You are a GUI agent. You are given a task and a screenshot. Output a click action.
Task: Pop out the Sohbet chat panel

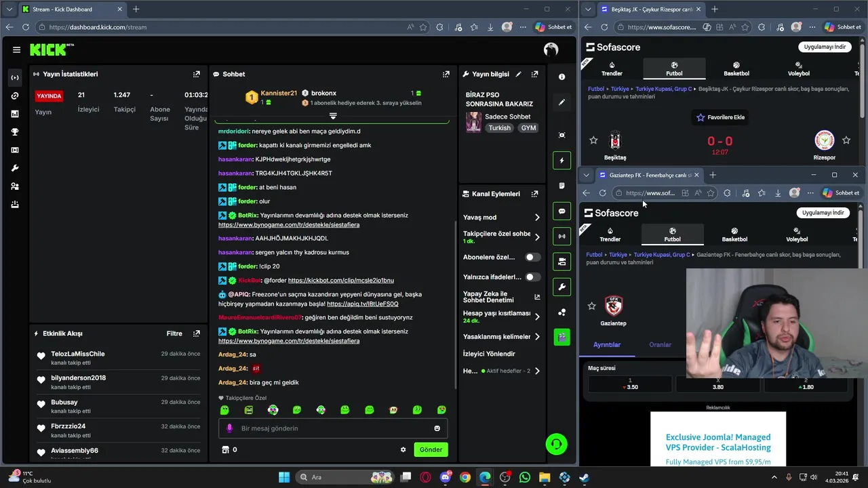(x=446, y=74)
